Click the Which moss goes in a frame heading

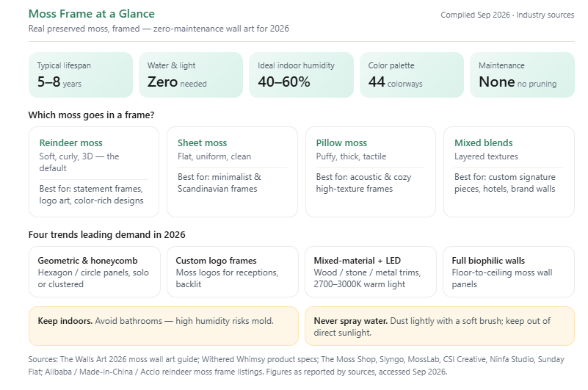[x=91, y=115]
